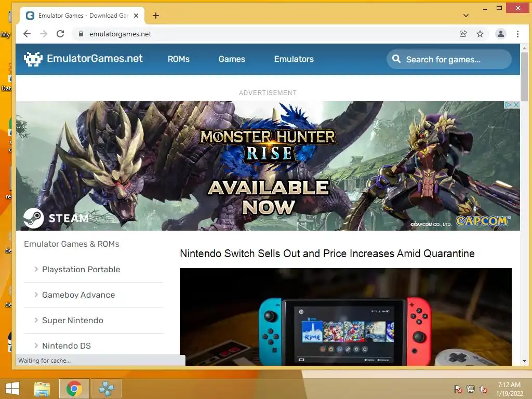Image resolution: width=532 pixels, height=399 pixels.
Task: Select the Emulator Games browser tab
Action: (x=83, y=16)
